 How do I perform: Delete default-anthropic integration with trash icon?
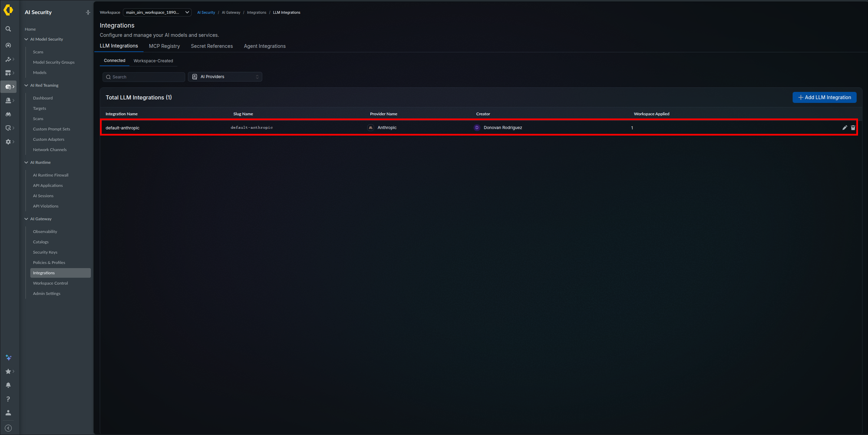[853, 128]
